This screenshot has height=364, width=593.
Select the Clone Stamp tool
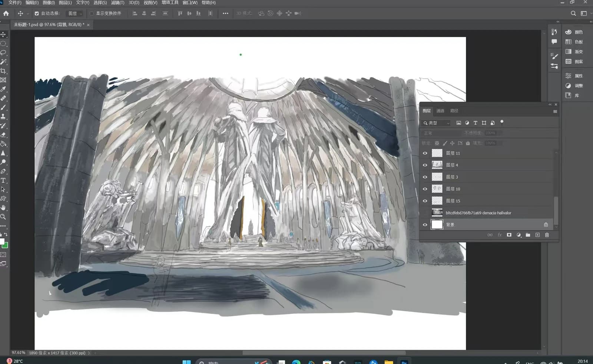pyautogui.click(x=3, y=116)
